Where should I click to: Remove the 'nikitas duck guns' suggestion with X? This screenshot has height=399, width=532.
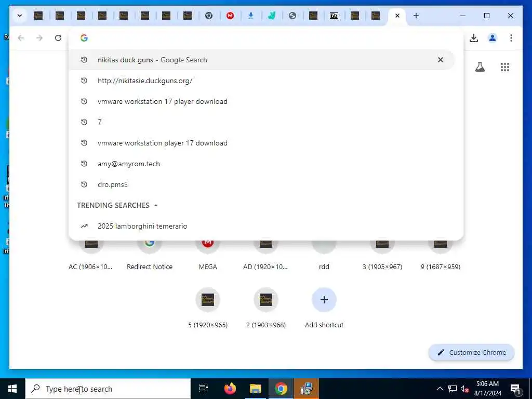click(x=441, y=60)
